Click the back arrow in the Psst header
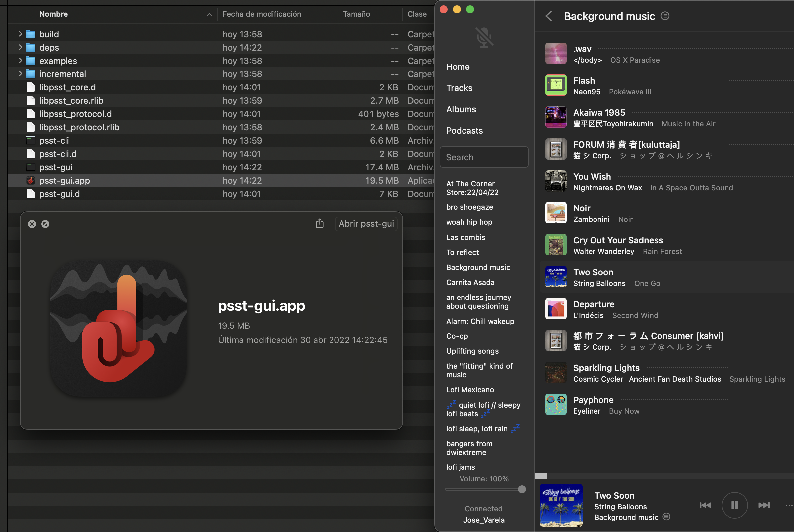This screenshot has width=794, height=532. tap(549, 16)
